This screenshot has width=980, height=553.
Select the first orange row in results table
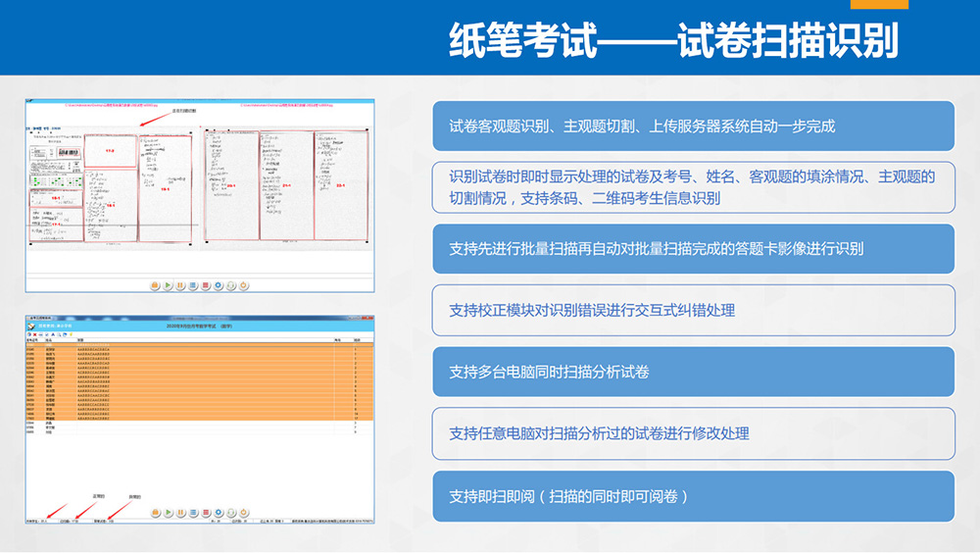coord(196,348)
